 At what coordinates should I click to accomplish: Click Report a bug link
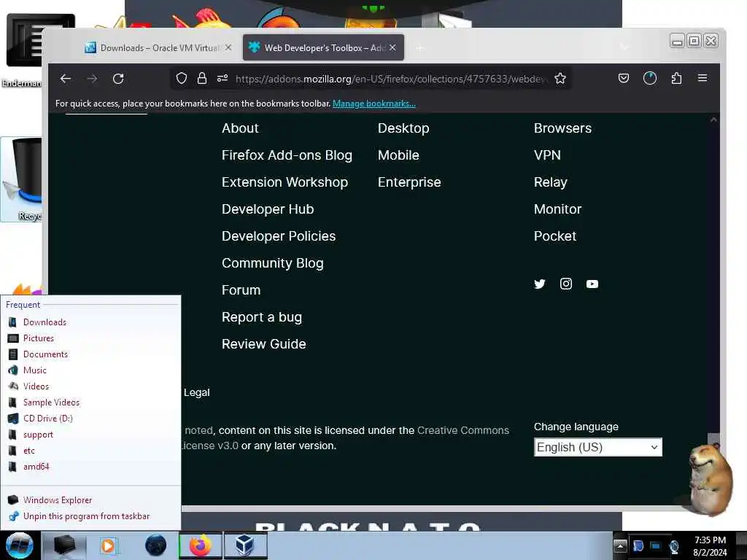tap(262, 317)
